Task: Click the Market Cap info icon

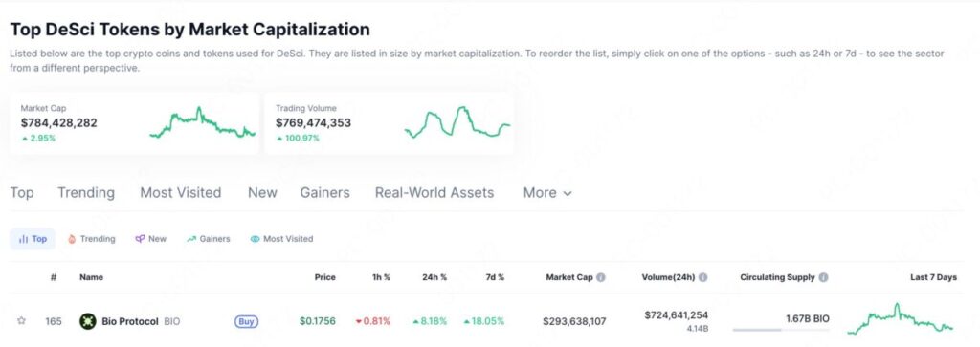Action: (601, 278)
